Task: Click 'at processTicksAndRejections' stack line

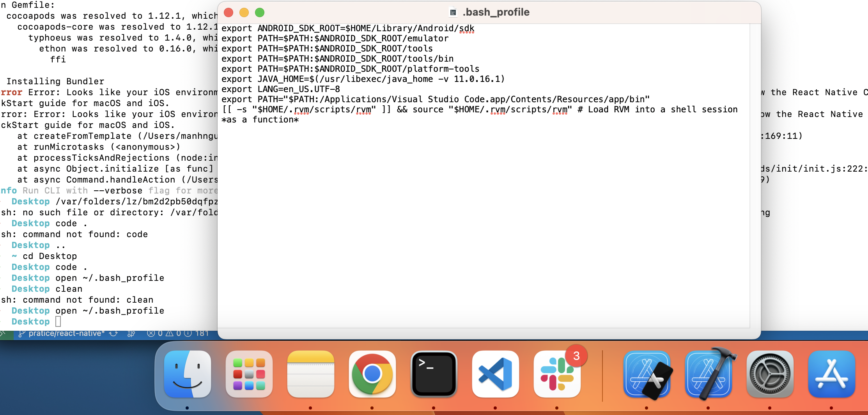Action: pos(117,158)
